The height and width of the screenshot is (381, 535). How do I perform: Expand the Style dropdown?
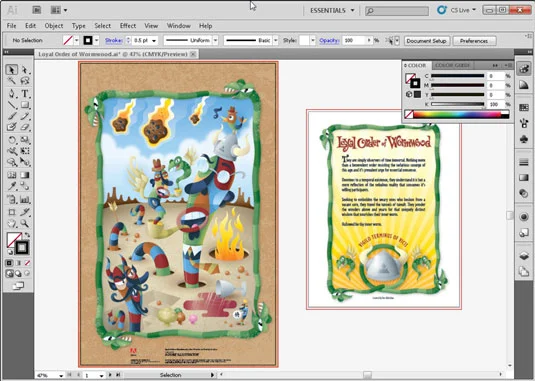tap(313, 40)
